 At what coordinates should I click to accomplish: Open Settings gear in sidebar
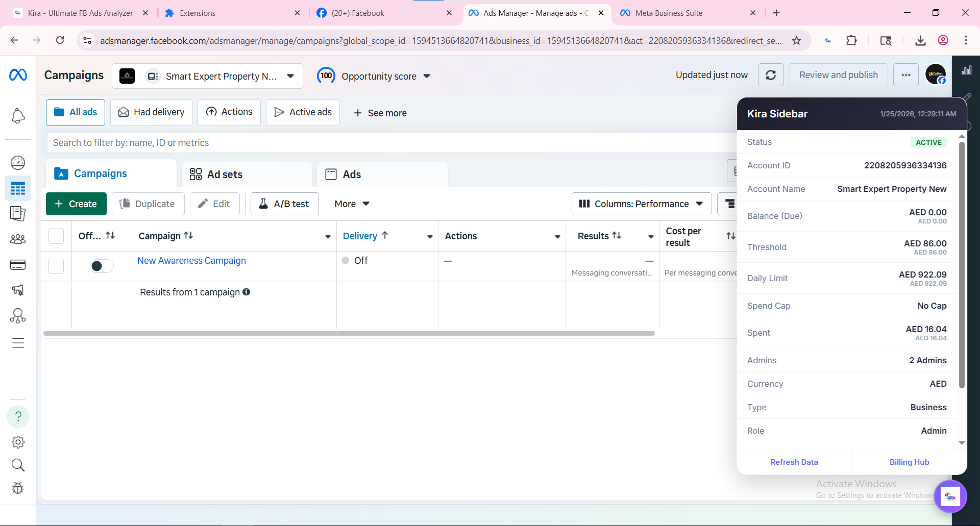(18, 442)
